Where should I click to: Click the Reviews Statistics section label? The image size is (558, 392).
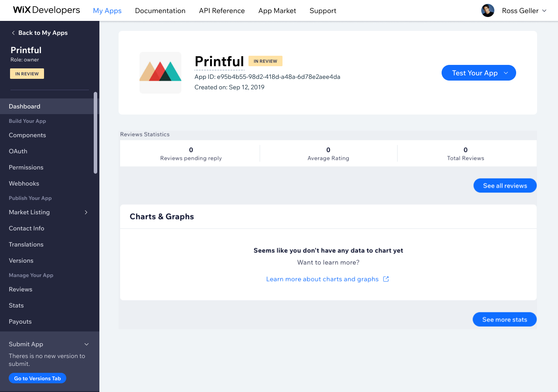145,135
